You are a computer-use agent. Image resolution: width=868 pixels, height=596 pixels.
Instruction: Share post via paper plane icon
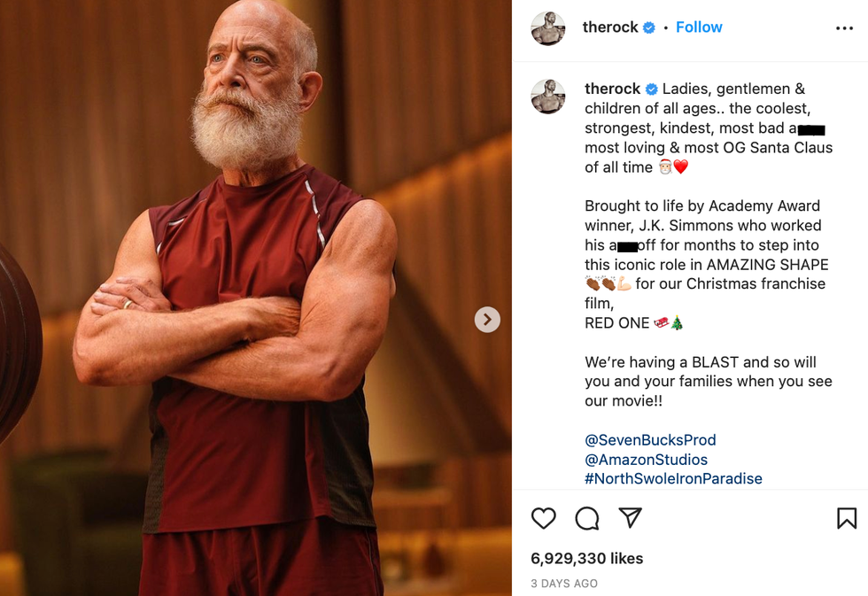[x=630, y=518]
